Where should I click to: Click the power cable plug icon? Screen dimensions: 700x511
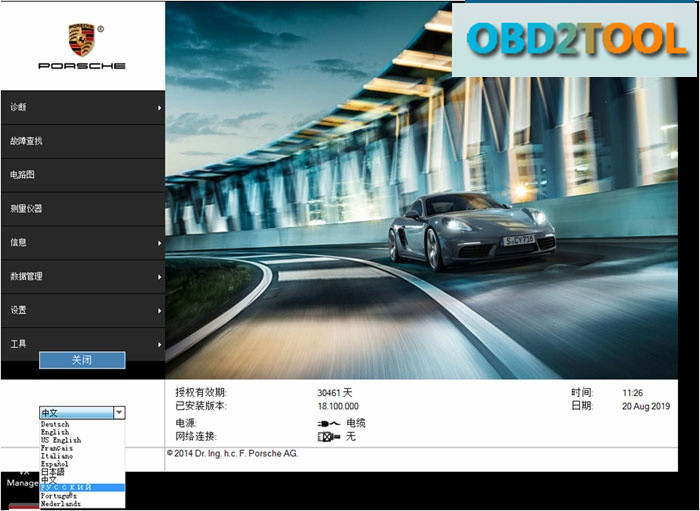(x=329, y=424)
